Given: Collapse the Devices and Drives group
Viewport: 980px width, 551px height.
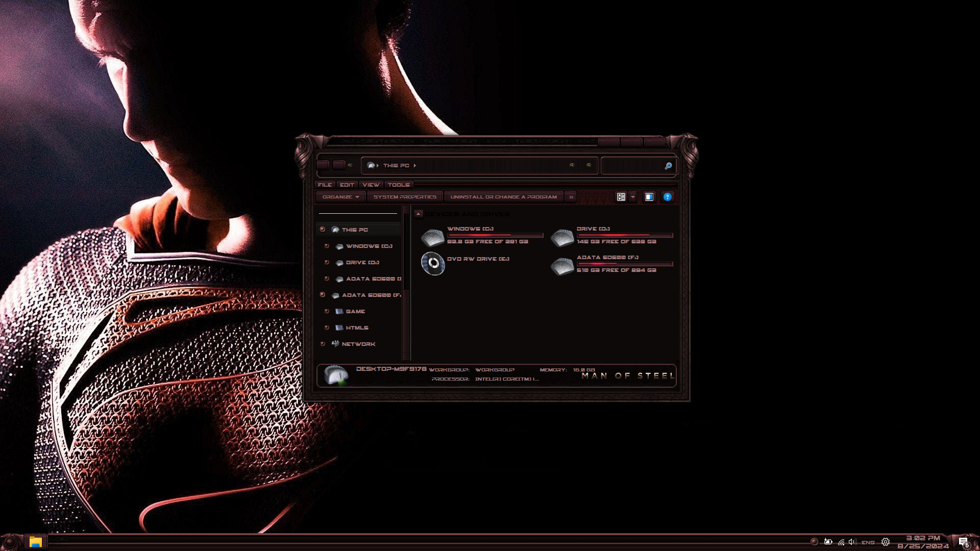Looking at the screenshot, I should [419, 214].
